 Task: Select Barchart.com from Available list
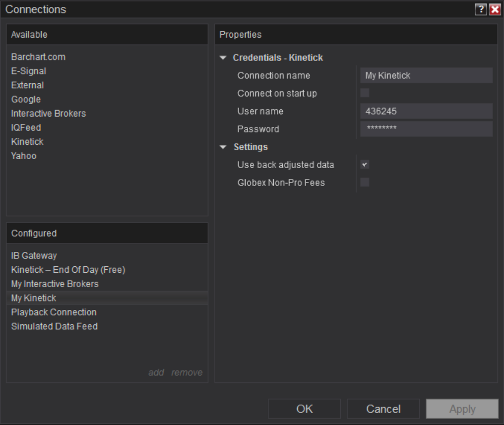38,57
